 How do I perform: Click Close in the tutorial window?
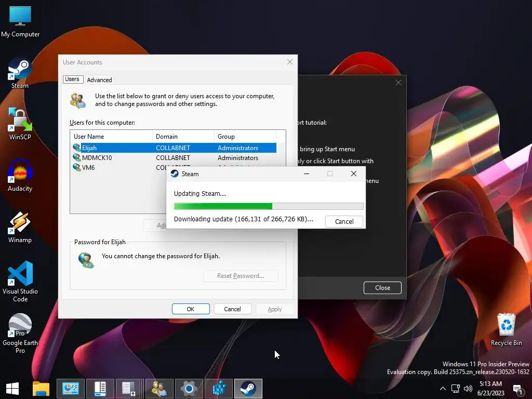[x=382, y=288]
